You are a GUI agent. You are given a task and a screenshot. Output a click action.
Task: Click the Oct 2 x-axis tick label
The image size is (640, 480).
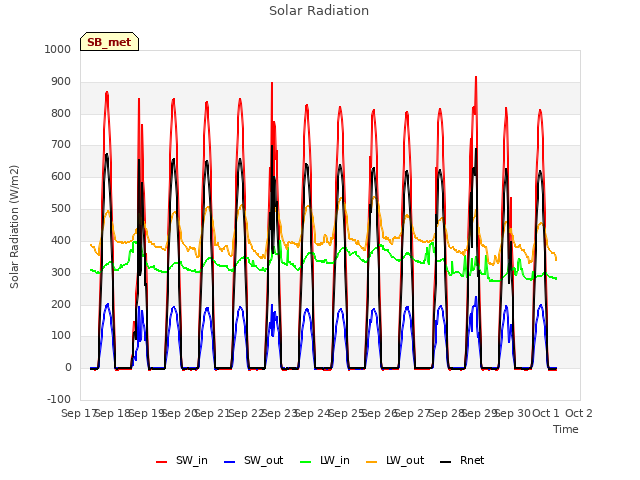[579, 413]
